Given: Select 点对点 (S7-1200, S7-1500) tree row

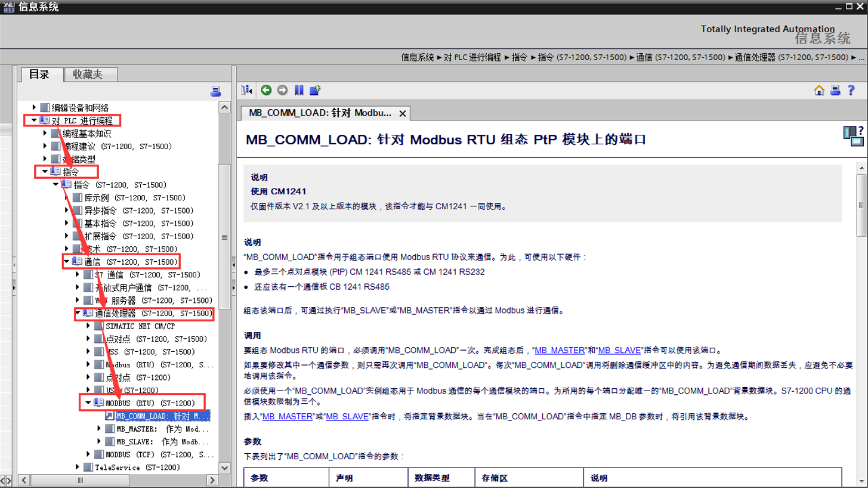Looking at the screenshot, I should coord(156,339).
